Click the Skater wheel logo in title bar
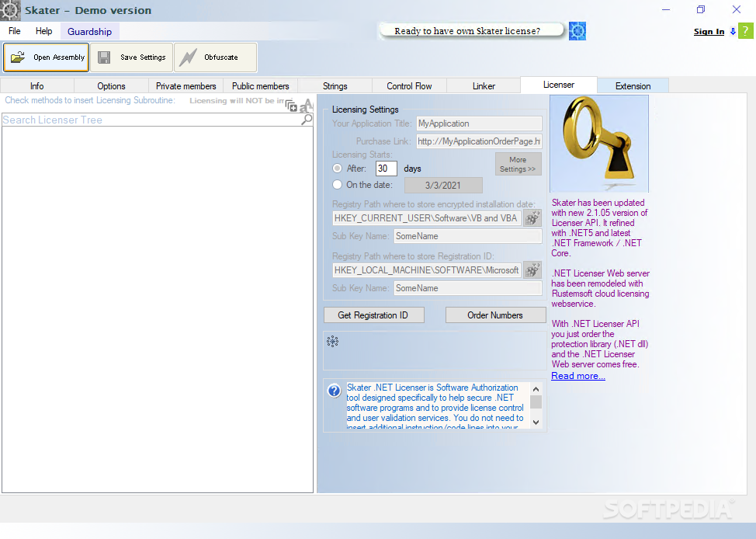756x539 pixels. click(x=9, y=10)
